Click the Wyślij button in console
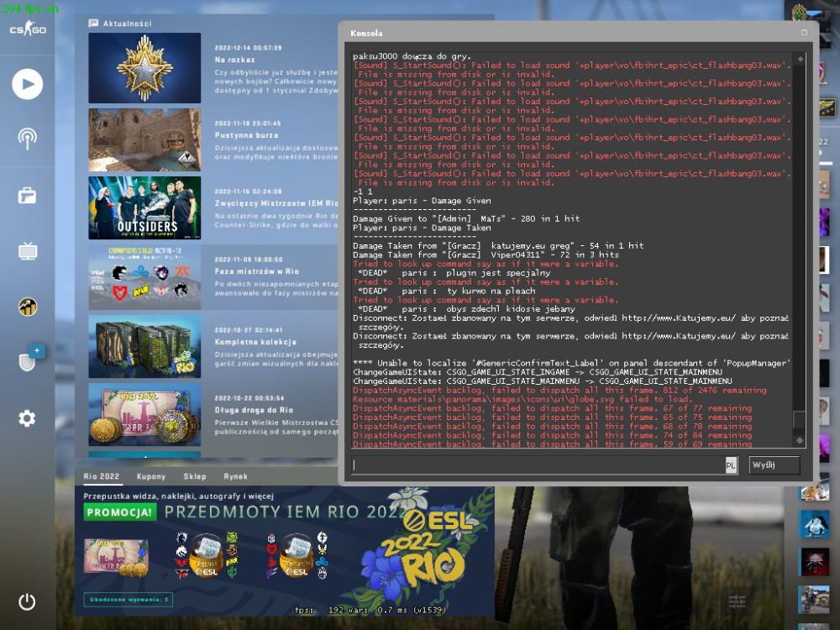Image resolution: width=840 pixels, height=630 pixels. [774, 465]
